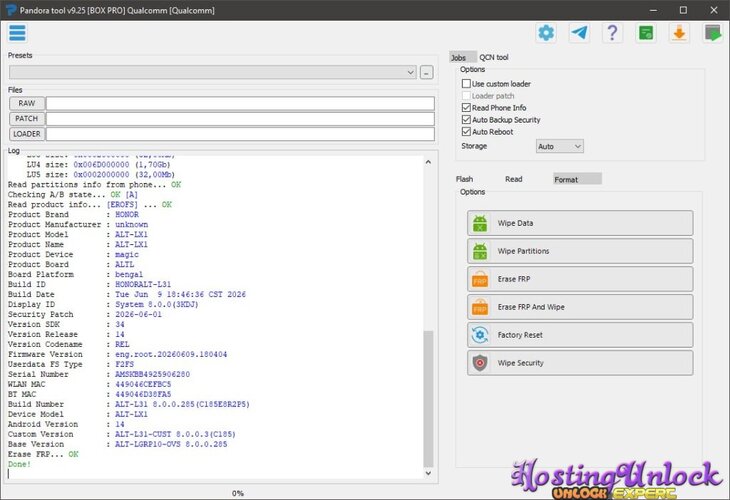Click the Wipe Data android icon
Image resolution: width=730 pixels, height=500 pixels.
pyautogui.click(x=480, y=223)
